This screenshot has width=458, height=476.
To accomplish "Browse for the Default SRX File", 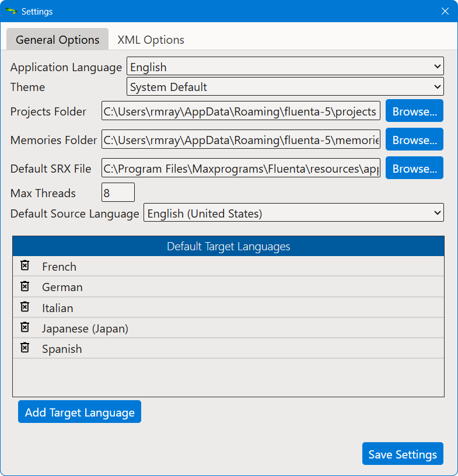I will click(x=415, y=168).
